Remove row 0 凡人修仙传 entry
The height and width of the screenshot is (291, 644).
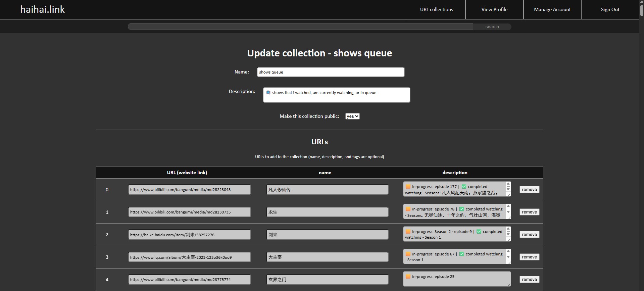(x=529, y=190)
